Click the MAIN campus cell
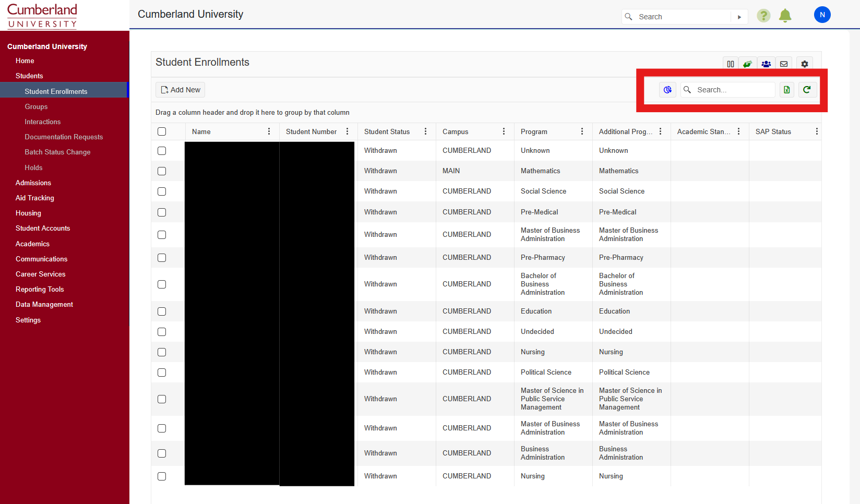 pyautogui.click(x=451, y=171)
